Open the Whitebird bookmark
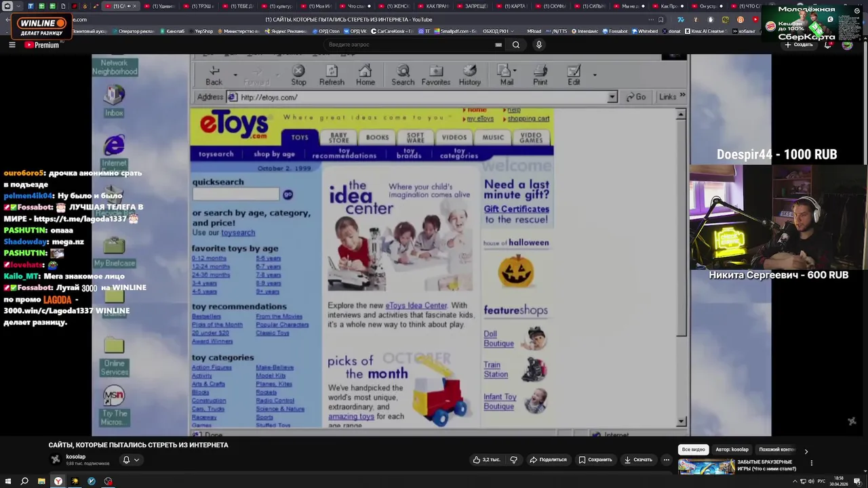The image size is (868, 488). pos(644,31)
